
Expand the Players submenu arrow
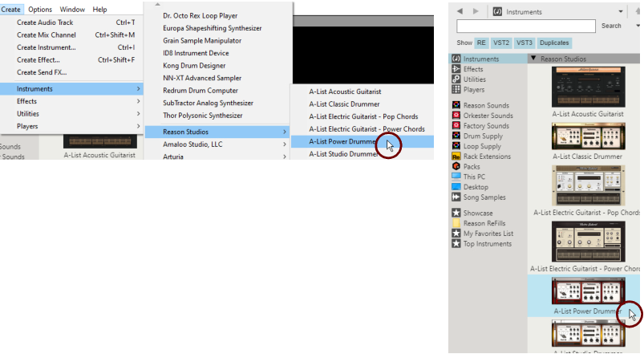click(139, 126)
